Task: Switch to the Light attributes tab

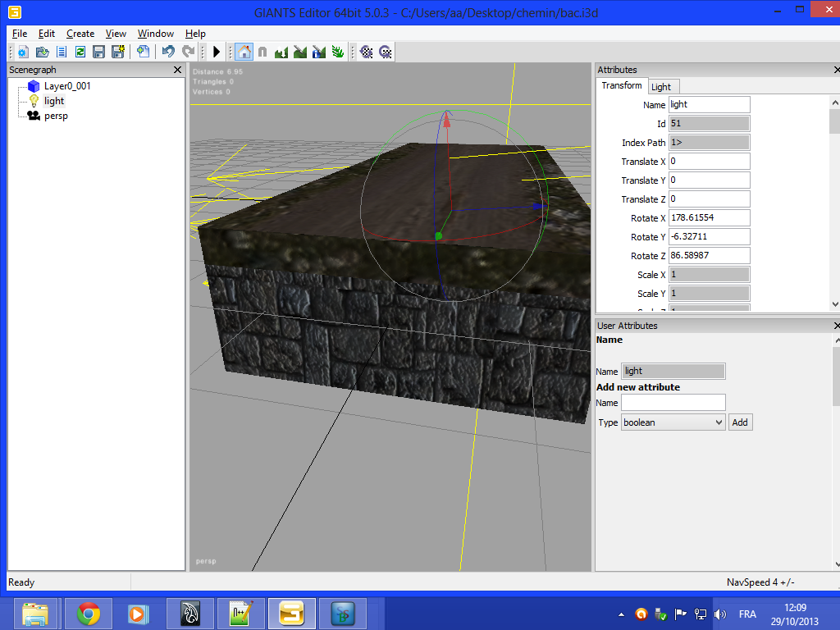Action: [x=663, y=87]
